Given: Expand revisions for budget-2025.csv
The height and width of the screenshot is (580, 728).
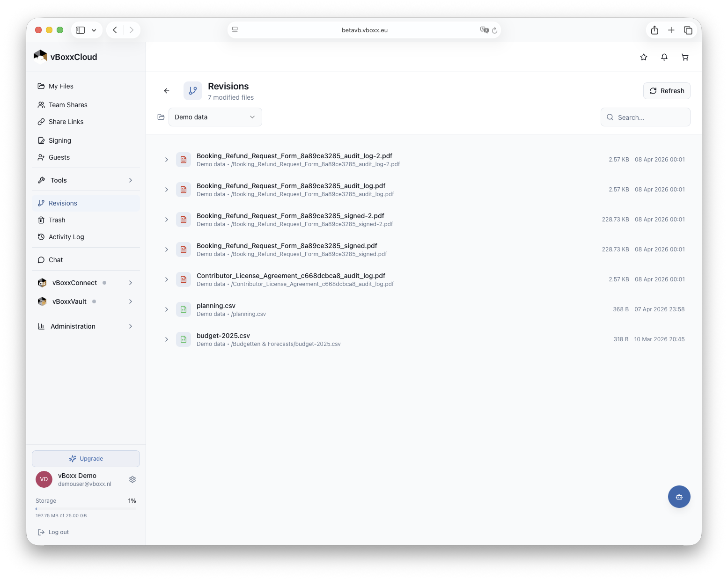Looking at the screenshot, I should [167, 339].
